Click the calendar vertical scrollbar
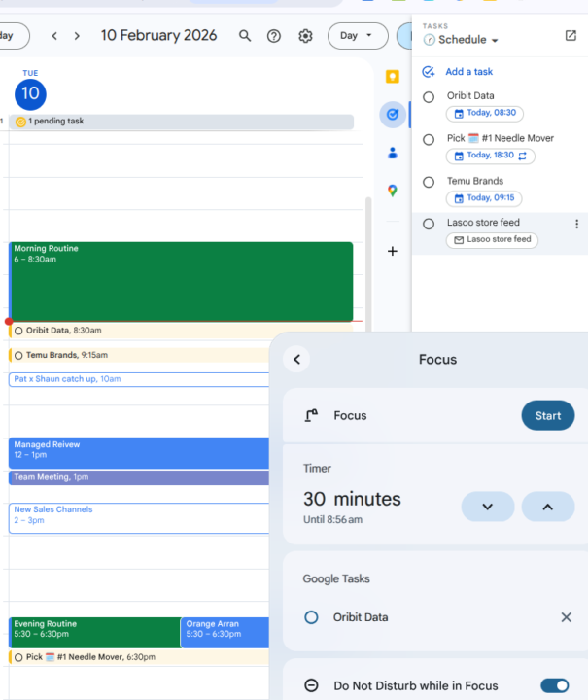This screenshot has width=588, height=700. [x=368, y=264]
